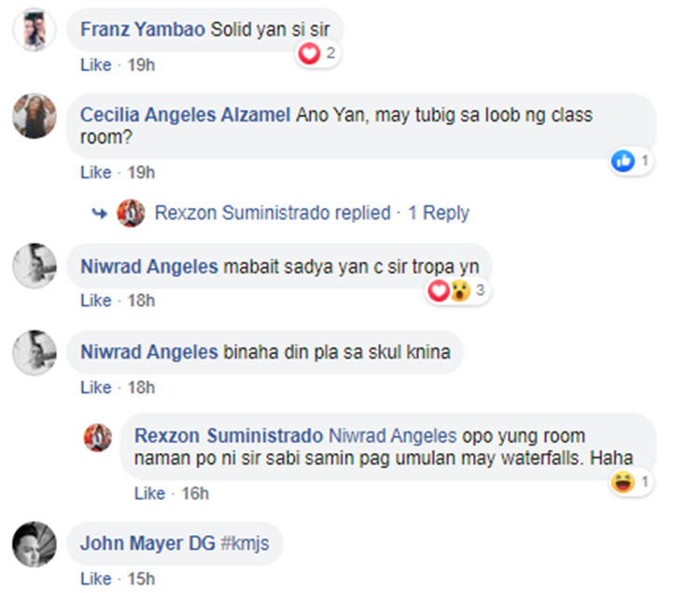This screenshot has width=700, height=593.
Task: Click heart reaction on Franz Yambao's comment
Action: click(x=310, y=53)
